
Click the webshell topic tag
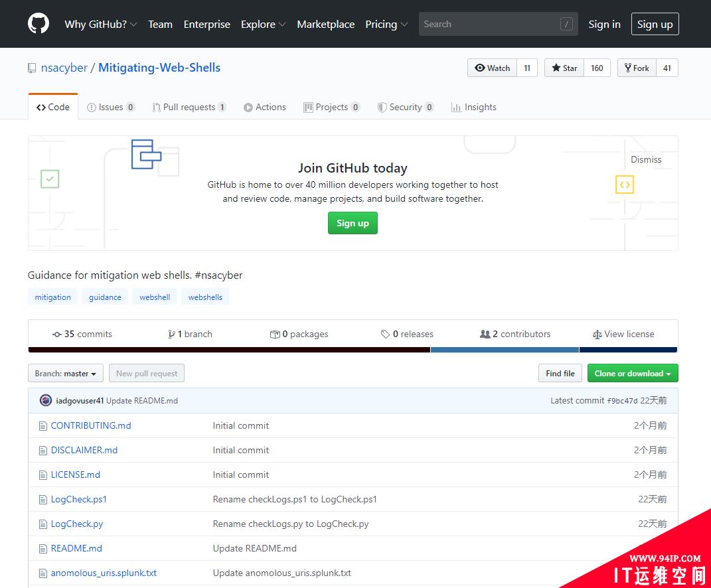point(155,297)
